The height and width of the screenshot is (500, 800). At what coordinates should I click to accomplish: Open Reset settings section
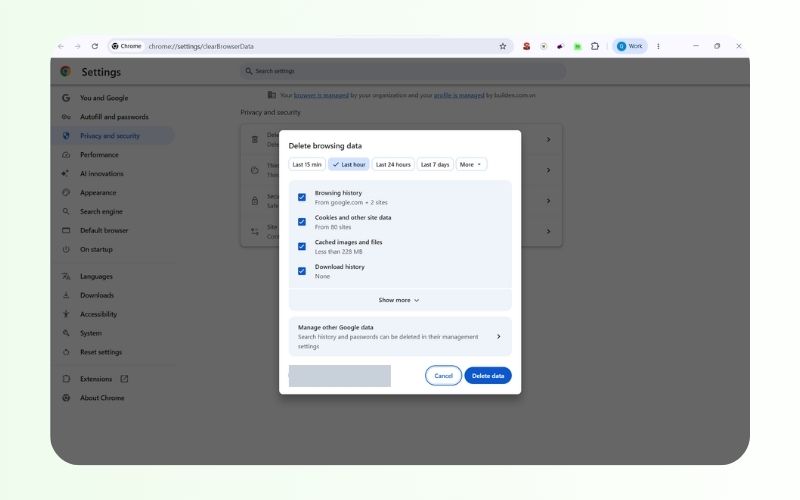[x=101, y=352]
